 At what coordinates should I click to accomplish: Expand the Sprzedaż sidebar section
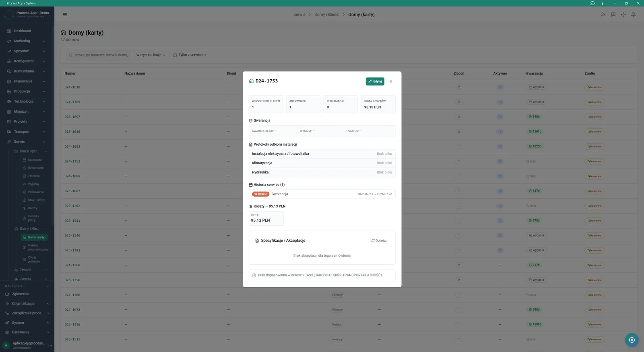pyautogui.click(x=27, y=51)
